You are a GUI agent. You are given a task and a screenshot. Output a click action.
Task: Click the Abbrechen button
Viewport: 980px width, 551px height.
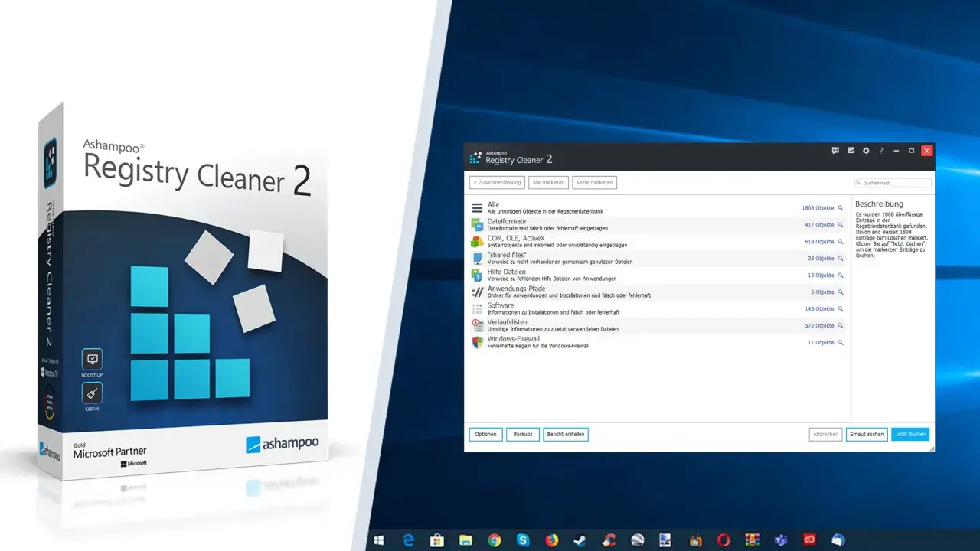click(825, 434)
